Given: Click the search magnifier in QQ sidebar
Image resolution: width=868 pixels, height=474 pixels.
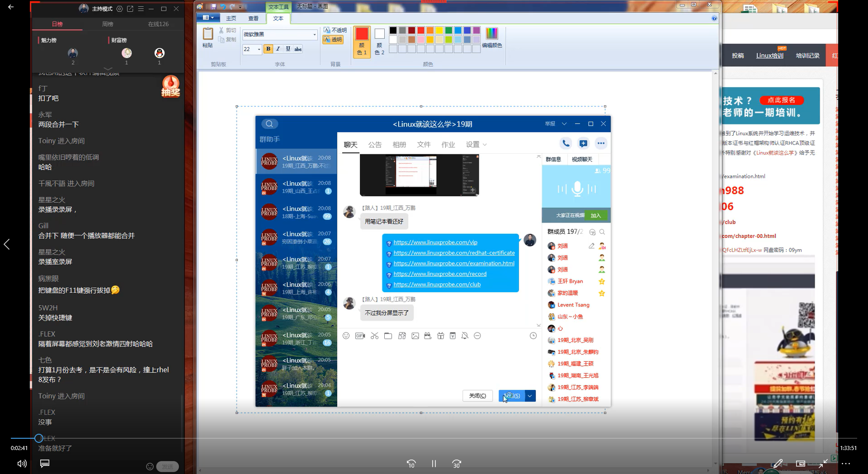Looking at the screenshot, I should pyautogui.click(x=269, y=124).
